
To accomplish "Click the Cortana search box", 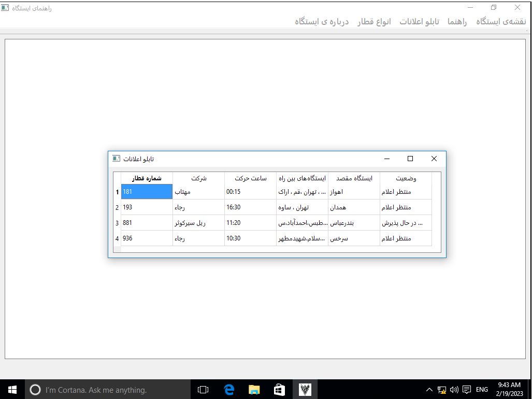I will pos(104,389).
